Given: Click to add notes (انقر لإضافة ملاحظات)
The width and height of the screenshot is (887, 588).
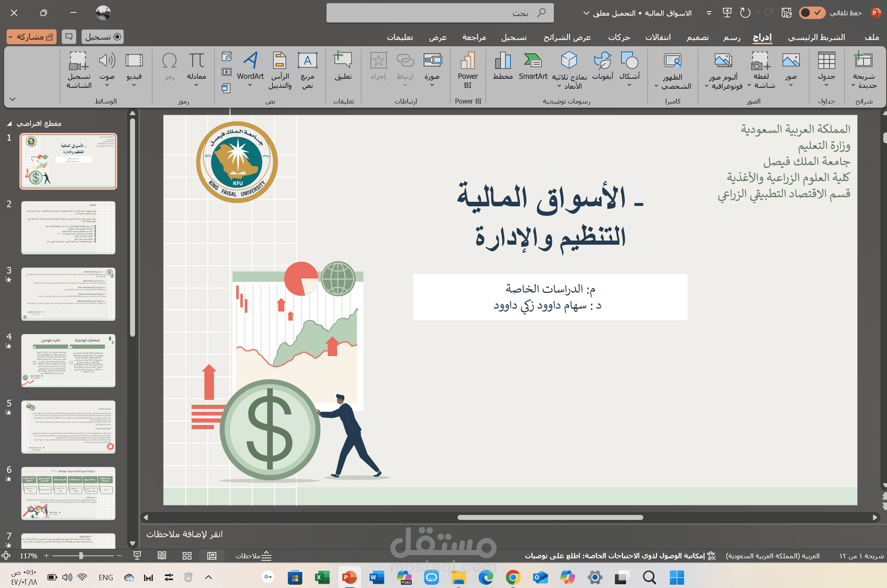Looking at the screenshot, I should point(185,534).
